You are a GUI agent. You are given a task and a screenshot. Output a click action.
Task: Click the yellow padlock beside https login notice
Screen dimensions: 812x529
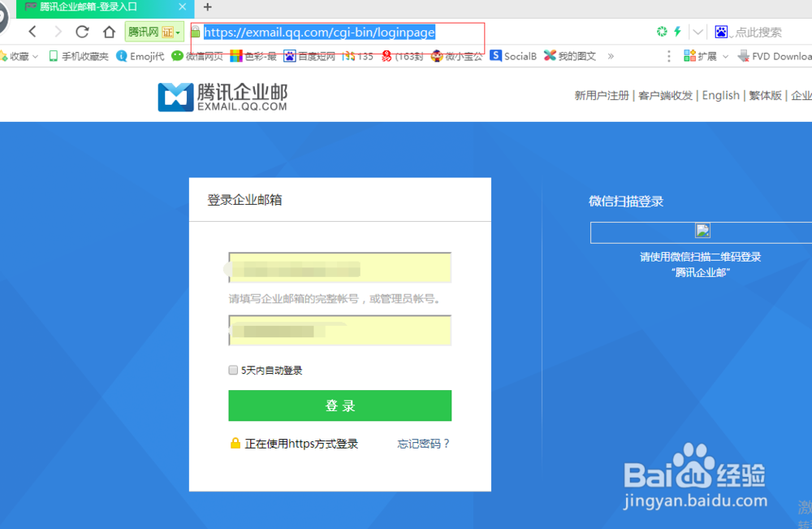pos(235,443)
